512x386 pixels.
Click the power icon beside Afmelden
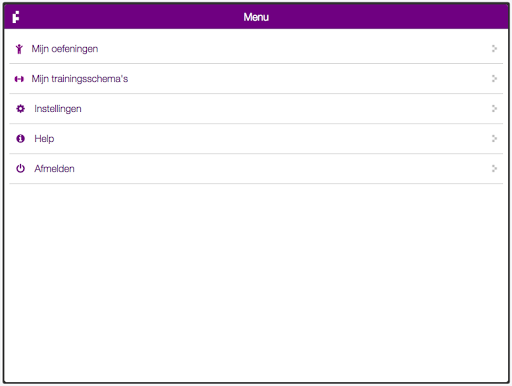tap(20, 169)
